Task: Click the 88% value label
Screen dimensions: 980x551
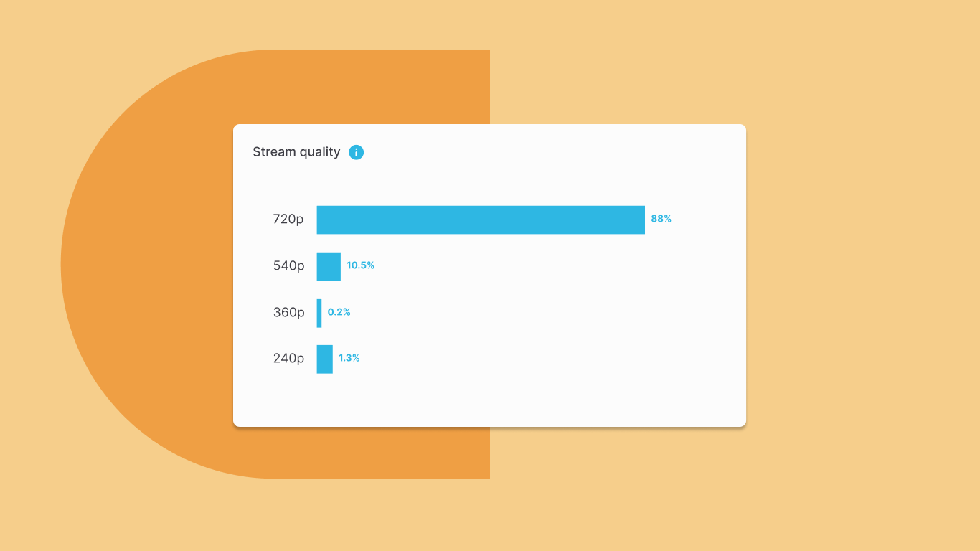Action: pyautogui.click(x=661, y=219)
